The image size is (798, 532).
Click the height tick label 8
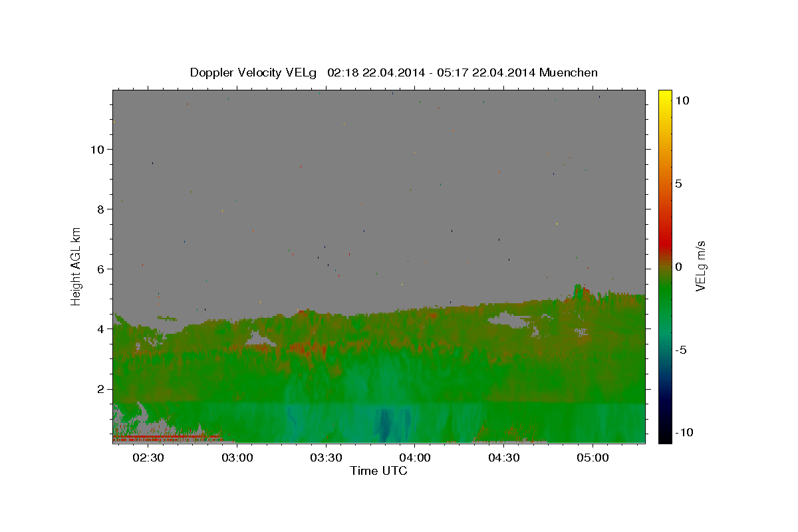101,209
